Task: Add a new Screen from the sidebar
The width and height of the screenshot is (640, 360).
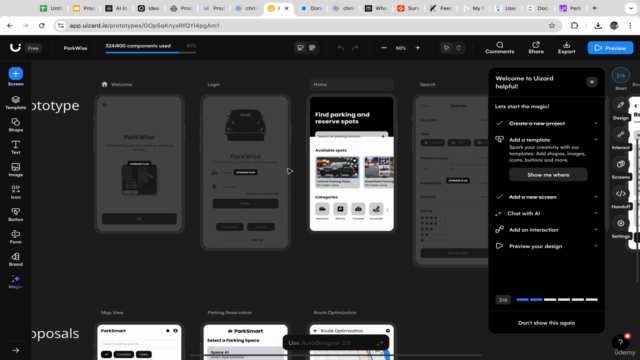Action: pos(16,76)
